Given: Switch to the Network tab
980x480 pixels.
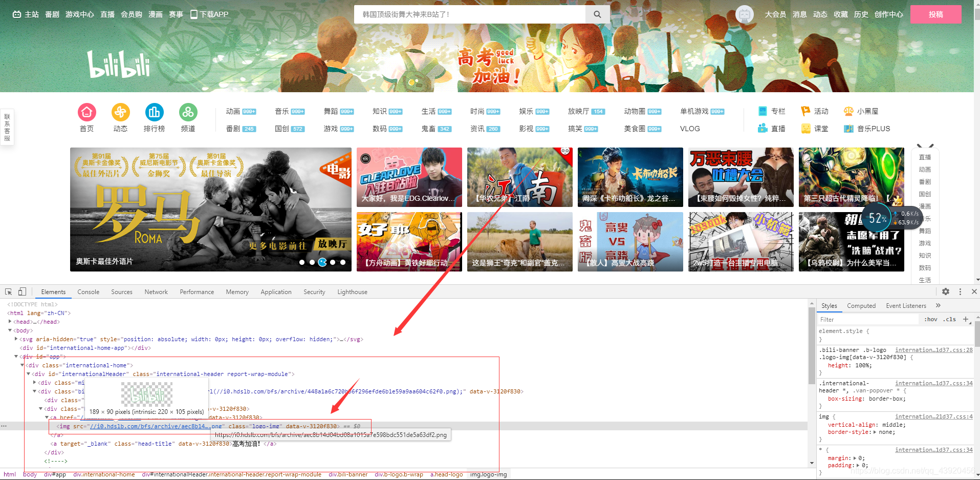Looking at the screenshot, I should [x=156, y=292].
